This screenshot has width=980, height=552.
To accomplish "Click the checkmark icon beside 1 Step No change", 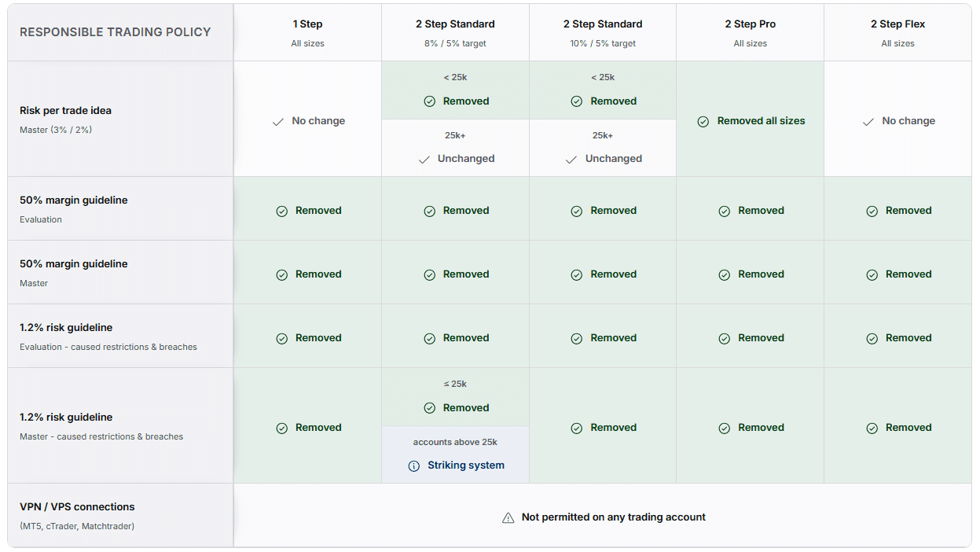I will [277, 122].
